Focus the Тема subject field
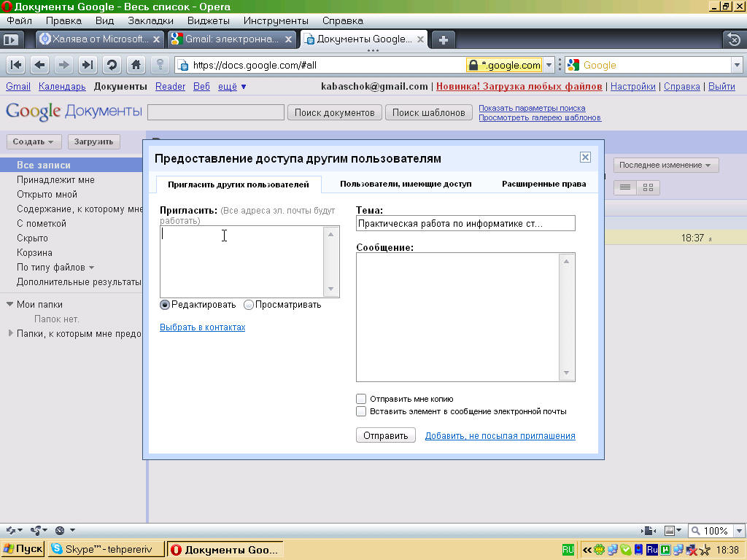The height and width of the screenshot is (560, 747). [x=465, y=223]
